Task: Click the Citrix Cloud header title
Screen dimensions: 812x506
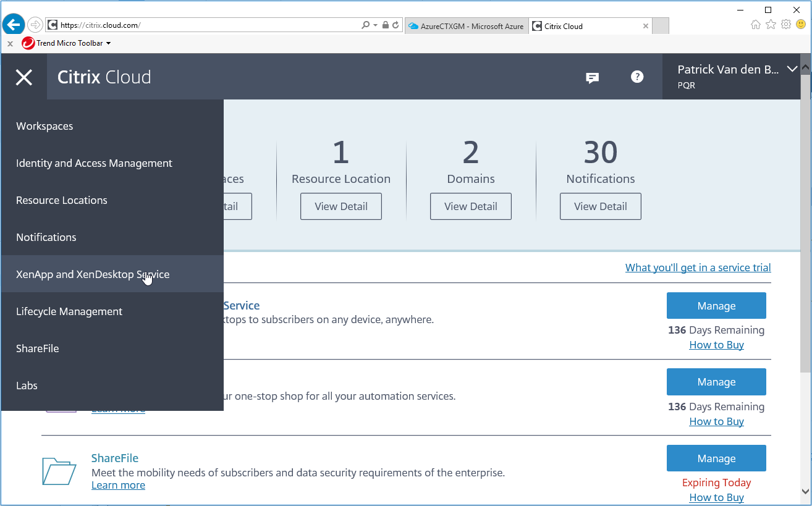Action: 104,77
